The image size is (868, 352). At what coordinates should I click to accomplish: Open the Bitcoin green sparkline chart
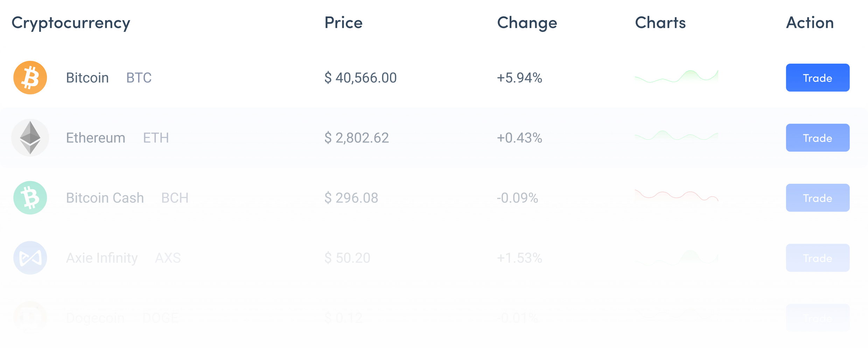(x=677, y=77)
